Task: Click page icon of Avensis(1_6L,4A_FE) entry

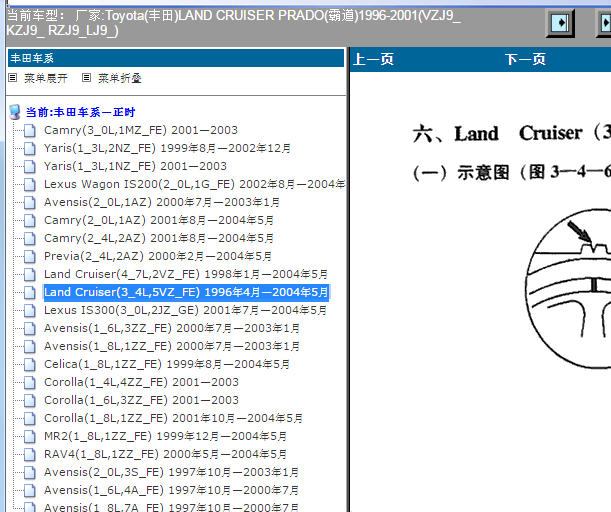Action: pos(30,490)
